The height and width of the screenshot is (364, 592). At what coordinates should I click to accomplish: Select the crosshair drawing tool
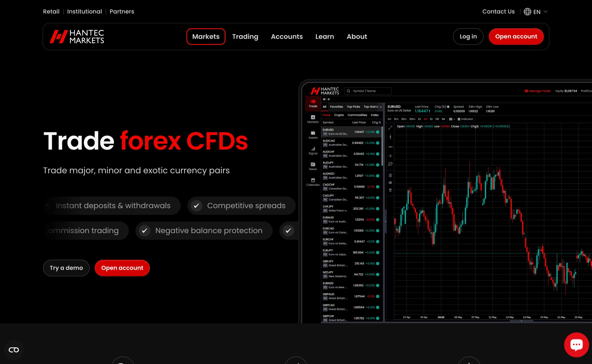point(390,156)
